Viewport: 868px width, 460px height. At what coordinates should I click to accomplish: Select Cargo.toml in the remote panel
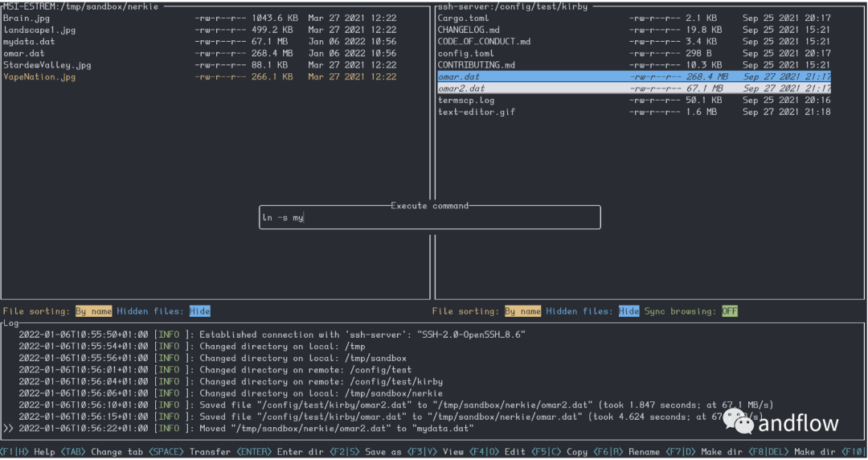(x=634, y=18)
